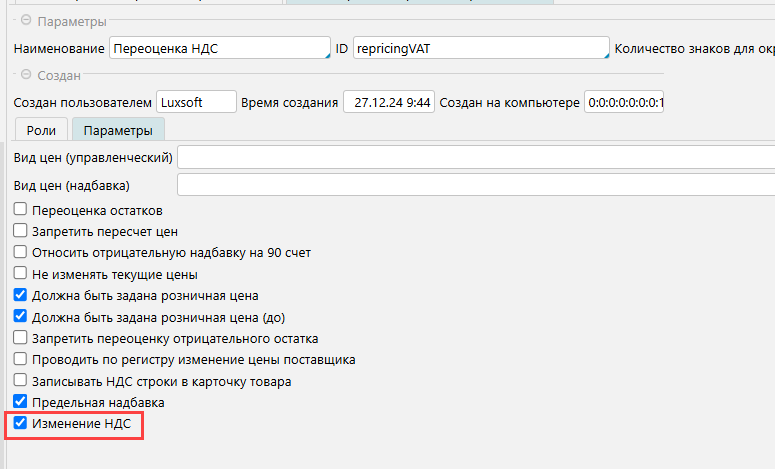Uncheck the Изменение НДС checkbox
775x469 pixels.
(20, 424)
